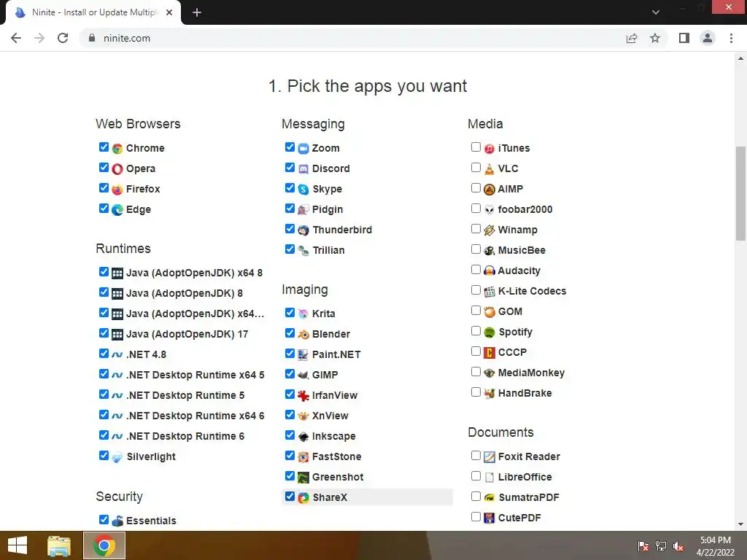Click the Inkscape app icon
Screen dimensions: 747x560
point(303,437)
